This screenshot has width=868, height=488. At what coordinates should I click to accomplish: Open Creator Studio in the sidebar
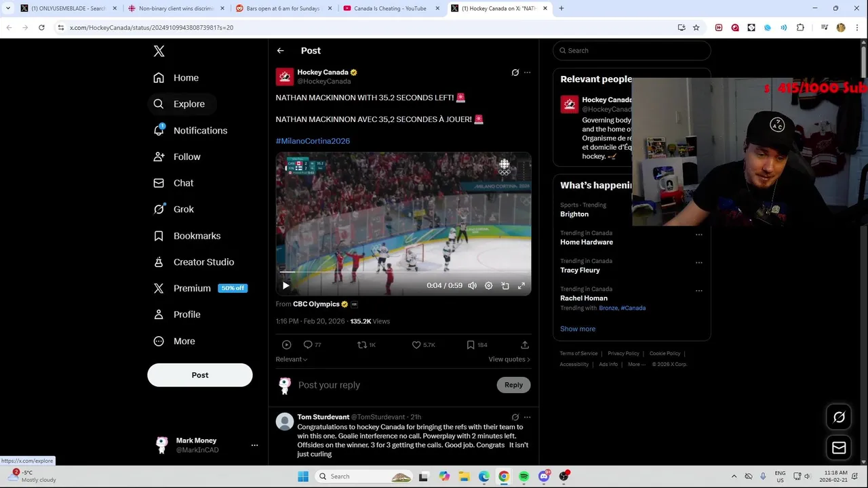point(194,262)
